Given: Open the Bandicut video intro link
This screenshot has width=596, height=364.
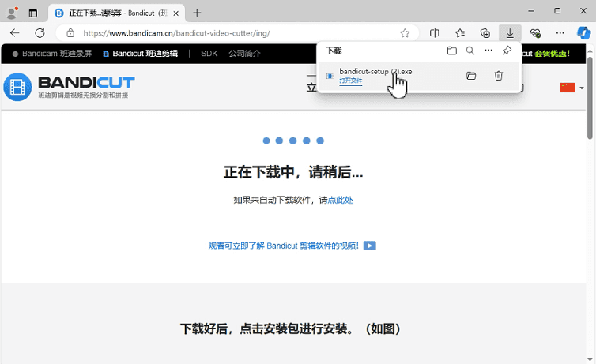Looking at the screenshot, I should (283, 246).
